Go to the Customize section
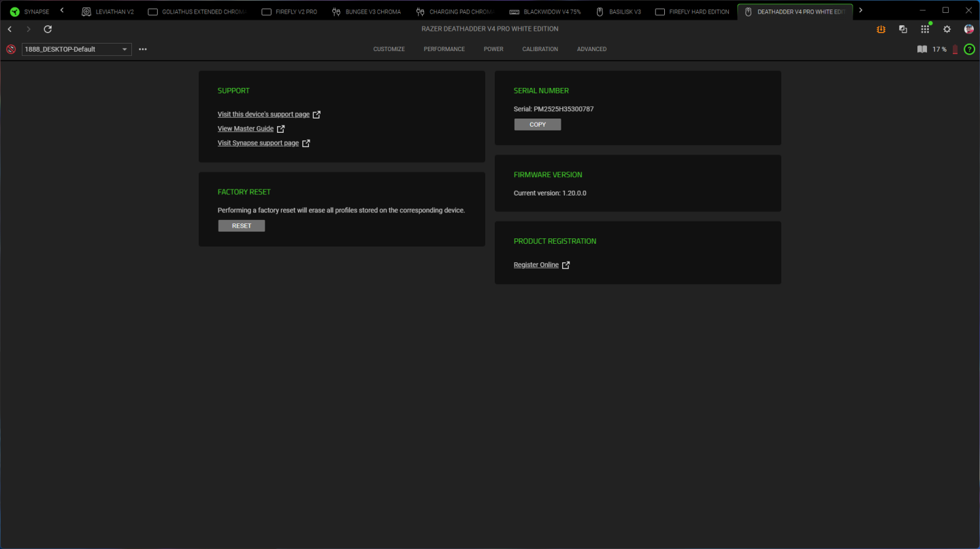Screen dimensions: 980x549 [x=389, y=49]
